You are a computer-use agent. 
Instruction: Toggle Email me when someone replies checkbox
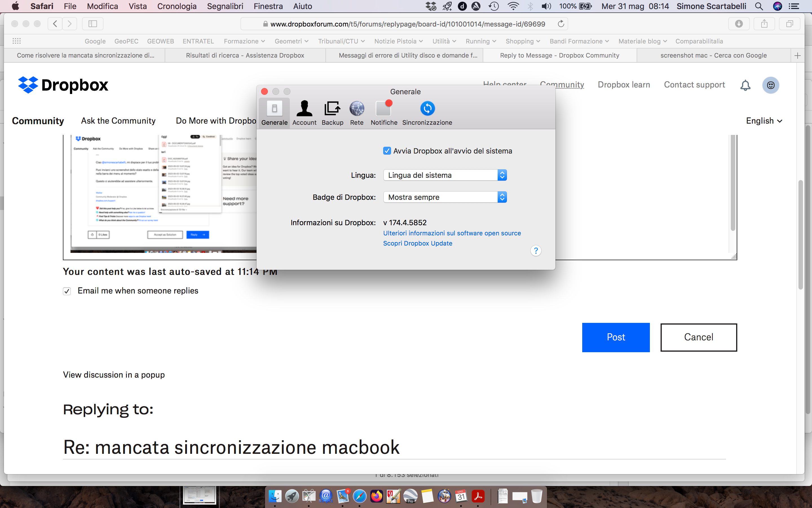pyautogui.click(x=67, y=291)
